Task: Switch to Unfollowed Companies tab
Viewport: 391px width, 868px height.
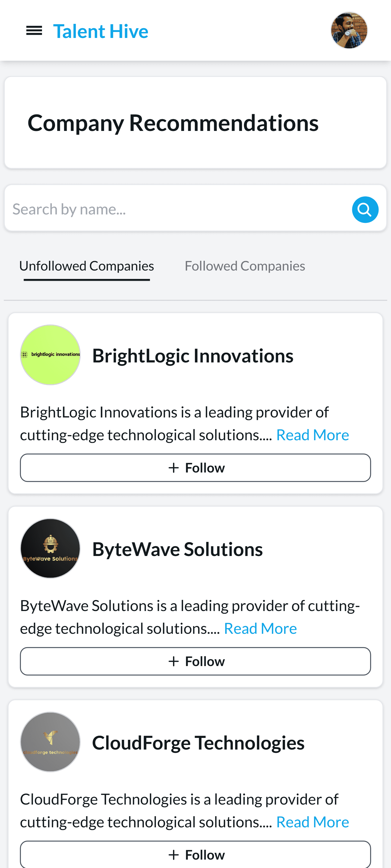Action: (x=86, y=266)
